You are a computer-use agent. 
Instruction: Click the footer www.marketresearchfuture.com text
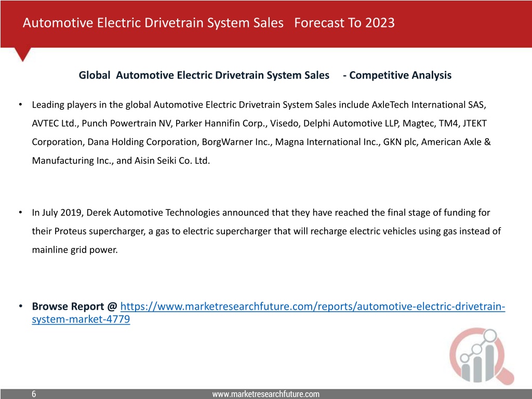click(x=265, y=394)
